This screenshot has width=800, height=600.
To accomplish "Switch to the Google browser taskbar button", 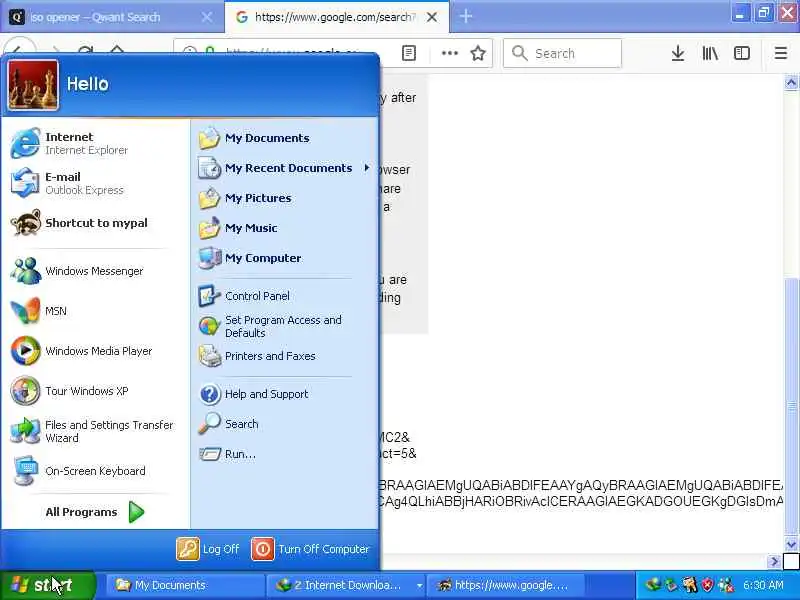I will [505, 585].
